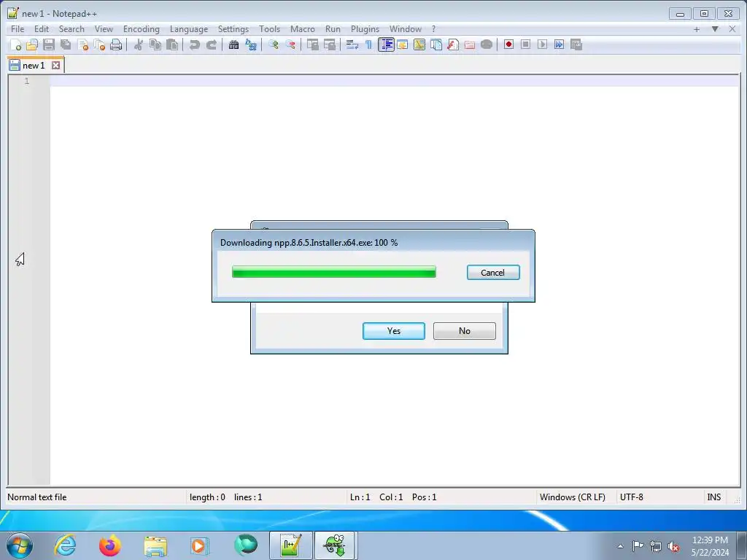Click the Yes button in update dialog

(393, 331)
